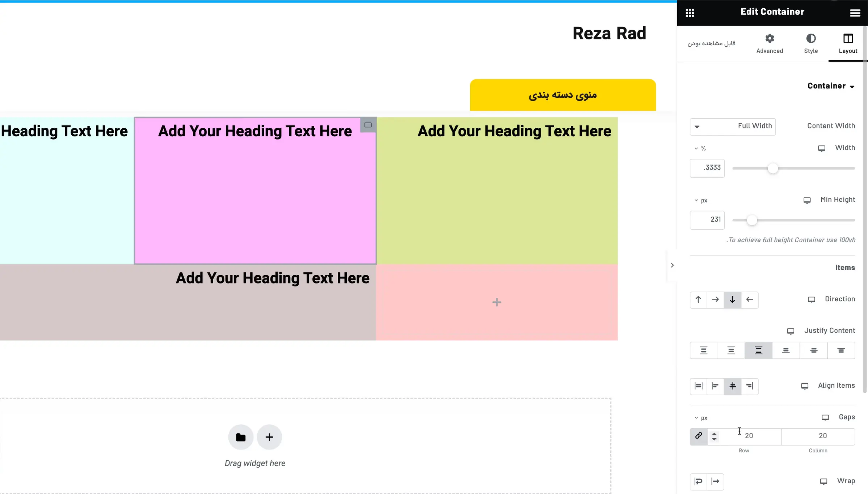Click the Min Height slider handle

coord(752,220)
